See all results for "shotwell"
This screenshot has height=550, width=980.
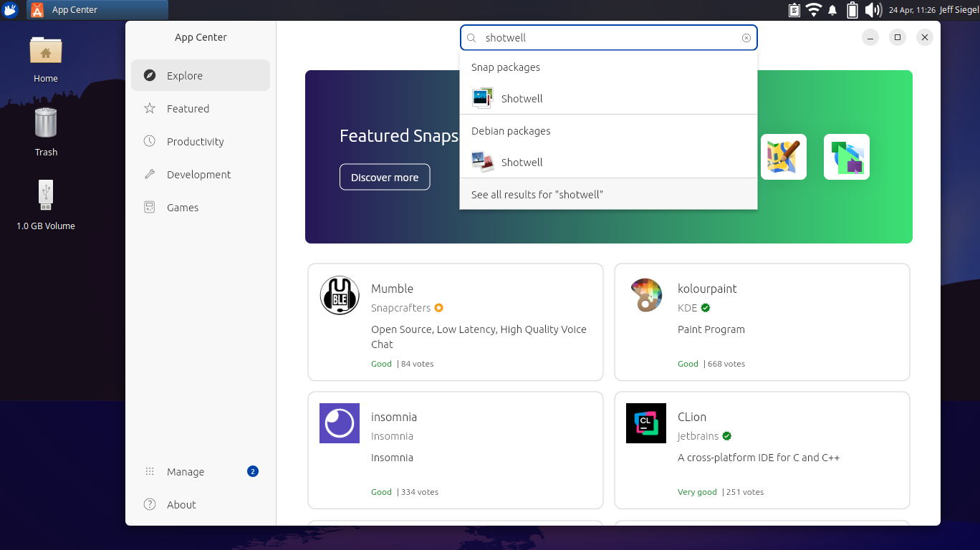click(608, 194)
